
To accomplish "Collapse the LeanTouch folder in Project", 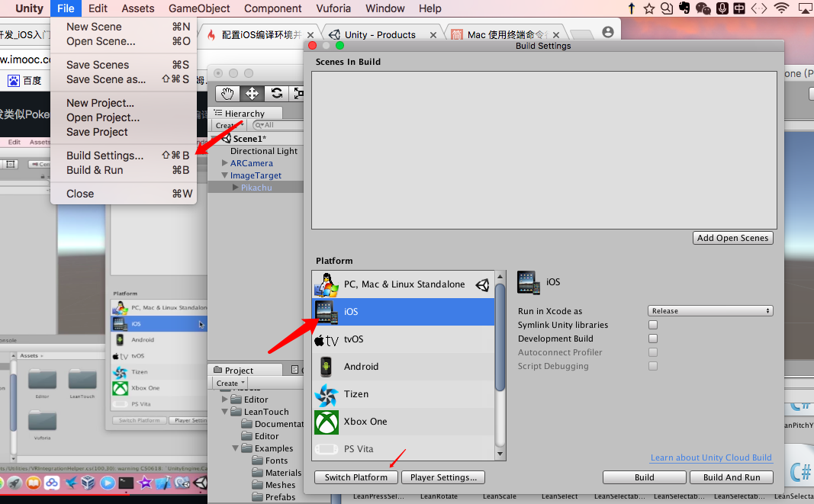I will coord(225,412).
